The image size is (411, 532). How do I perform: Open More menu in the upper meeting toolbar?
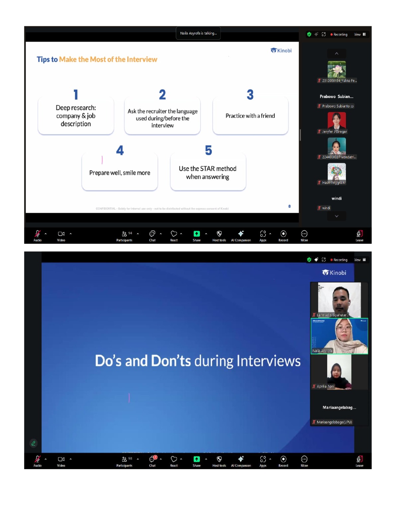tap(304, 235)
